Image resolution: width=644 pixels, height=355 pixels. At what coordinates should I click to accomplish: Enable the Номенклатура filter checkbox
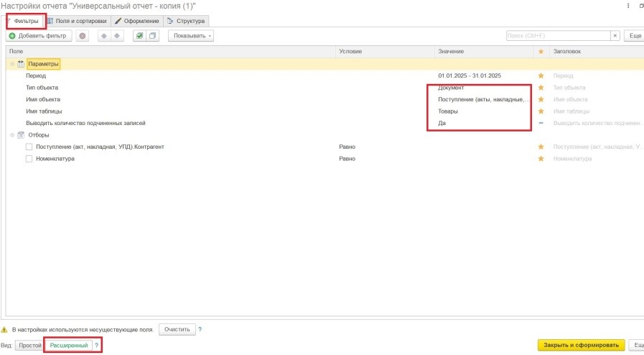point(29,159)
